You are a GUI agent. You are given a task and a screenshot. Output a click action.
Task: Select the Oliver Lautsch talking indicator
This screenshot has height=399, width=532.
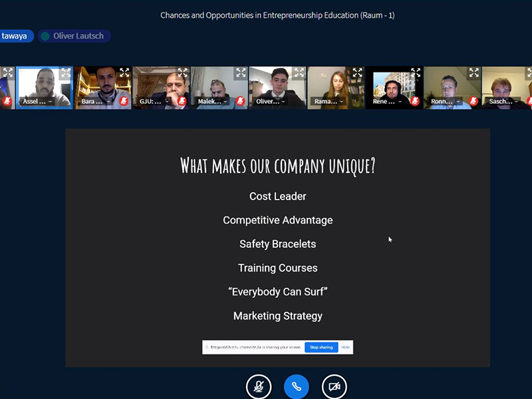(x=74, y=36)
